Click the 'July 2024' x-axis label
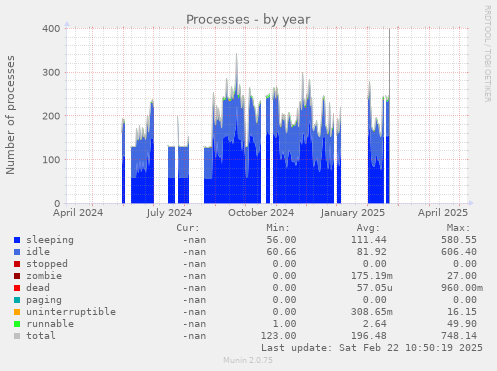 coord(169,213)
